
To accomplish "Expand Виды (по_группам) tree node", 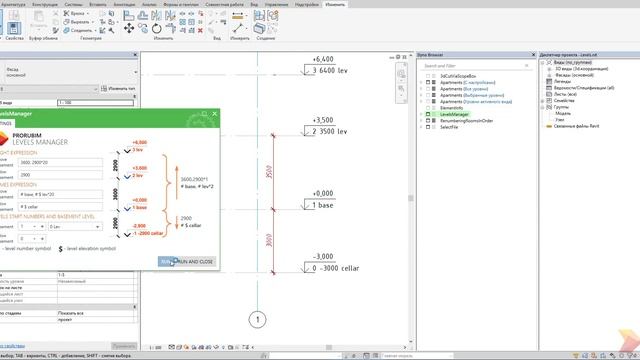I will point(543,62).
